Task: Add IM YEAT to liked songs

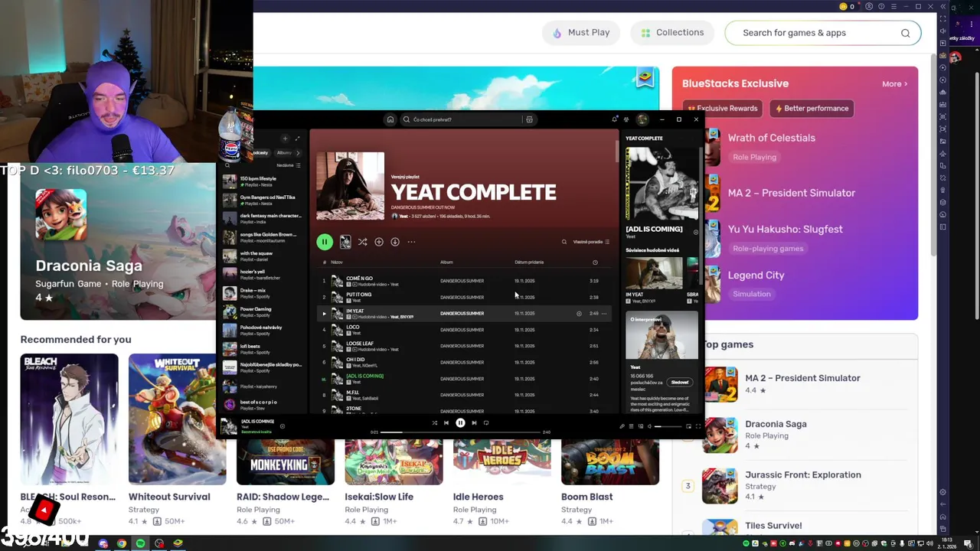Action: click(579, 314)
